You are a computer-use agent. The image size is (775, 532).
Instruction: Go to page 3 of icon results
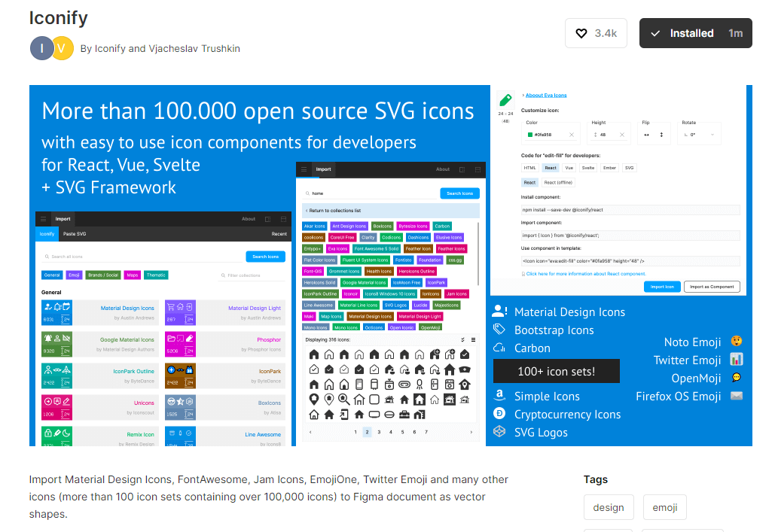379,432
